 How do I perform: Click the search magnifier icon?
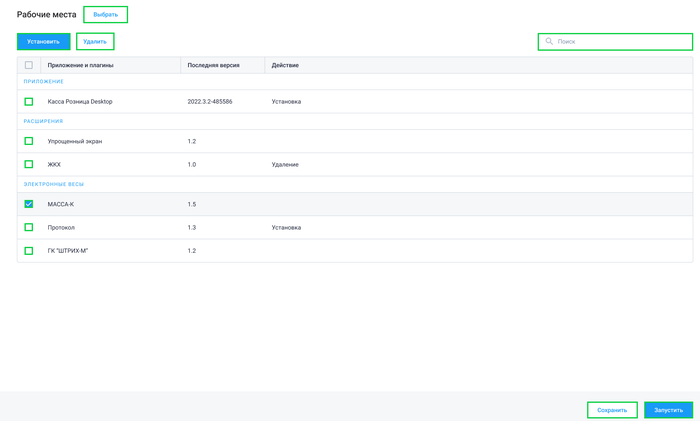tap(549, 41)
